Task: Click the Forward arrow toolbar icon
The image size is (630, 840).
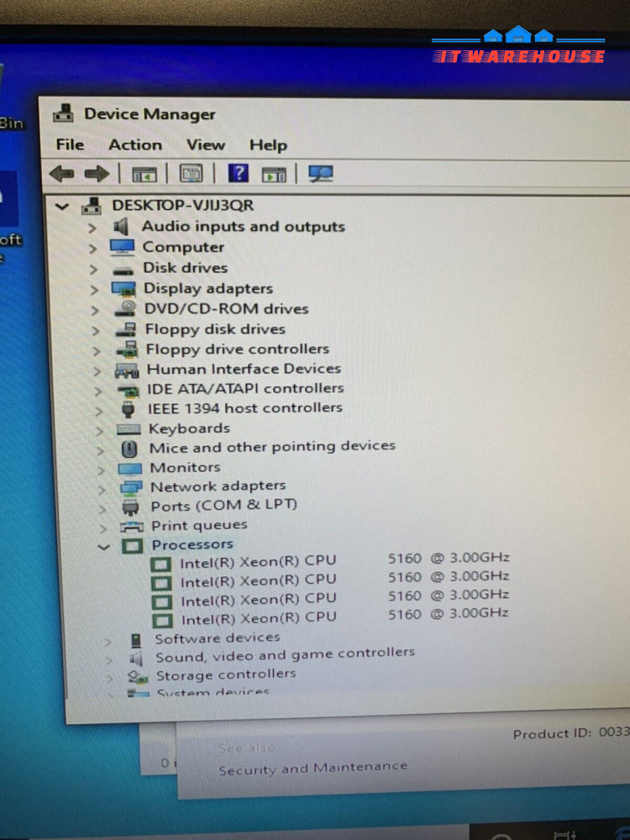Action: [x=97, y=174]
